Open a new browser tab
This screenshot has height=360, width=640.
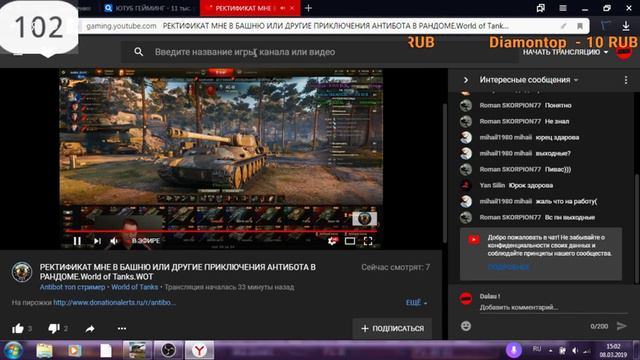click(x=309, y=8)
